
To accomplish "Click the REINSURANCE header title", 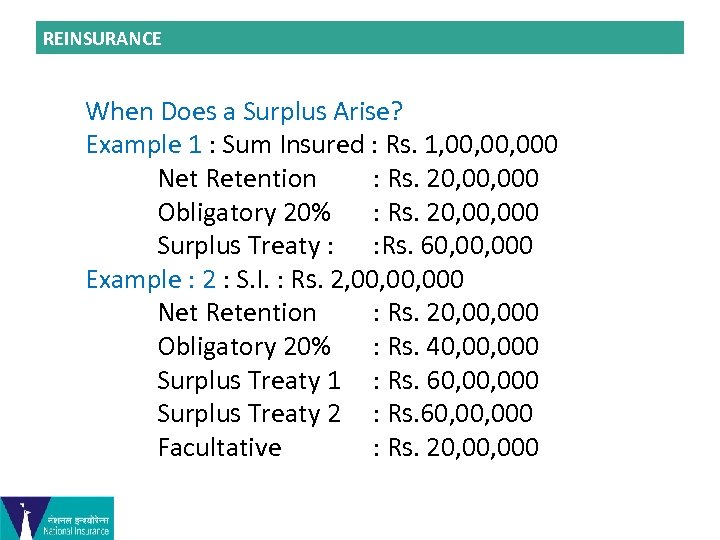I will tap(101, 39).
